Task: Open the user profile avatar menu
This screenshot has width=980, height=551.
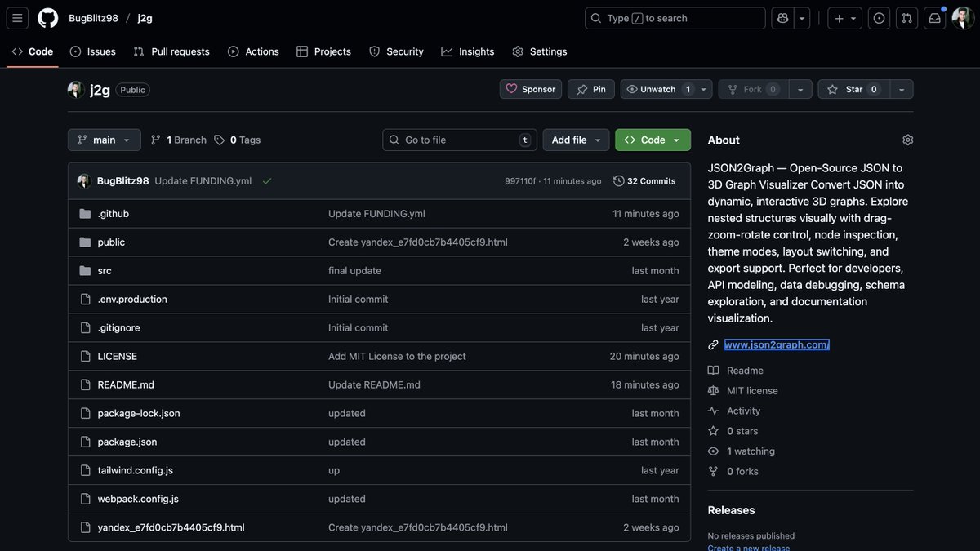Action: (x=963, y=18)
